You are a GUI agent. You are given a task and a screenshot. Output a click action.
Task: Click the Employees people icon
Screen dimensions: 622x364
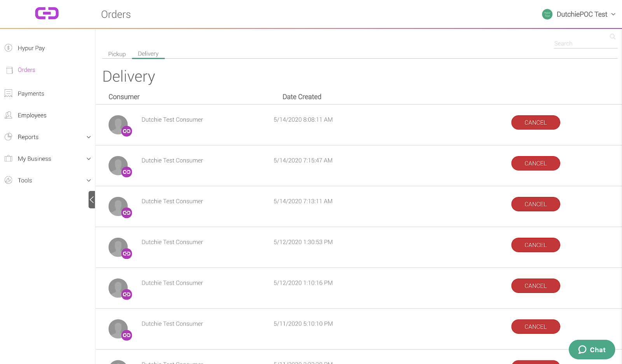9,115
